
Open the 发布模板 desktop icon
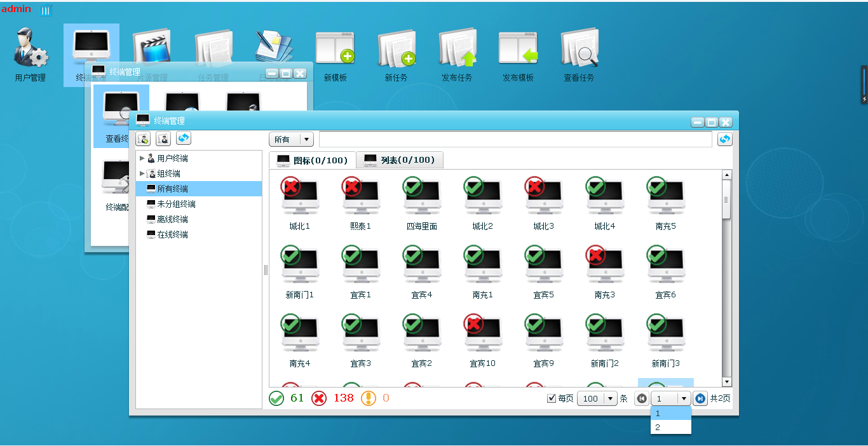pyautogui.click(x=518, y=55)
